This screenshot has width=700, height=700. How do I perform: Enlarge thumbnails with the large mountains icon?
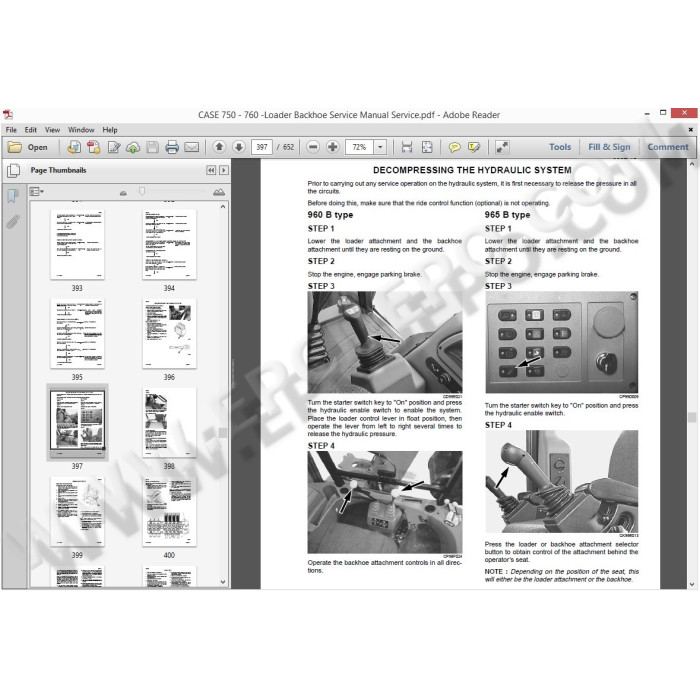(219, 192)
